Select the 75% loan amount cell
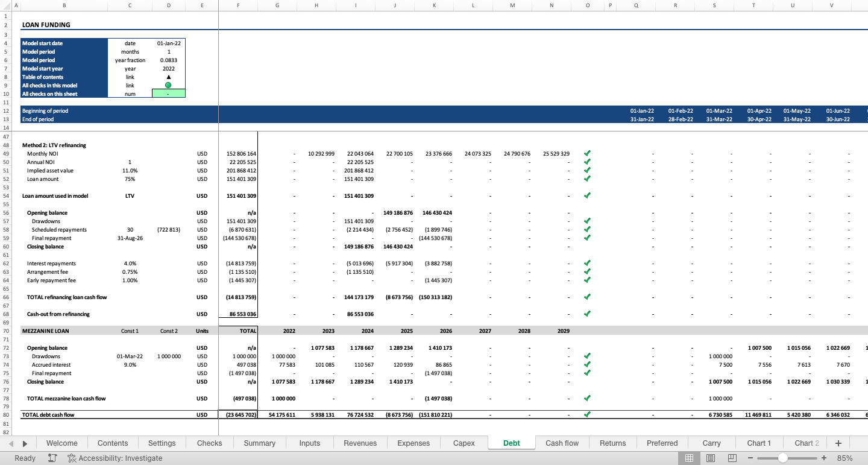868x465 pixels. pyautogui.click(x=130, y=179)
